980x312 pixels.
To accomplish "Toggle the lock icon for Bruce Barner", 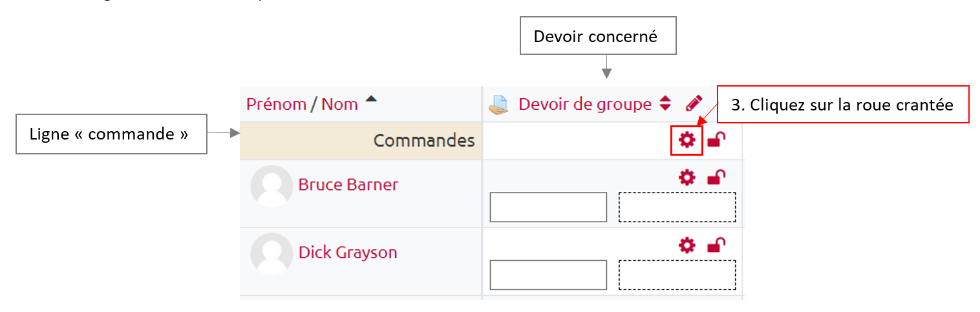I will point(716,177).
